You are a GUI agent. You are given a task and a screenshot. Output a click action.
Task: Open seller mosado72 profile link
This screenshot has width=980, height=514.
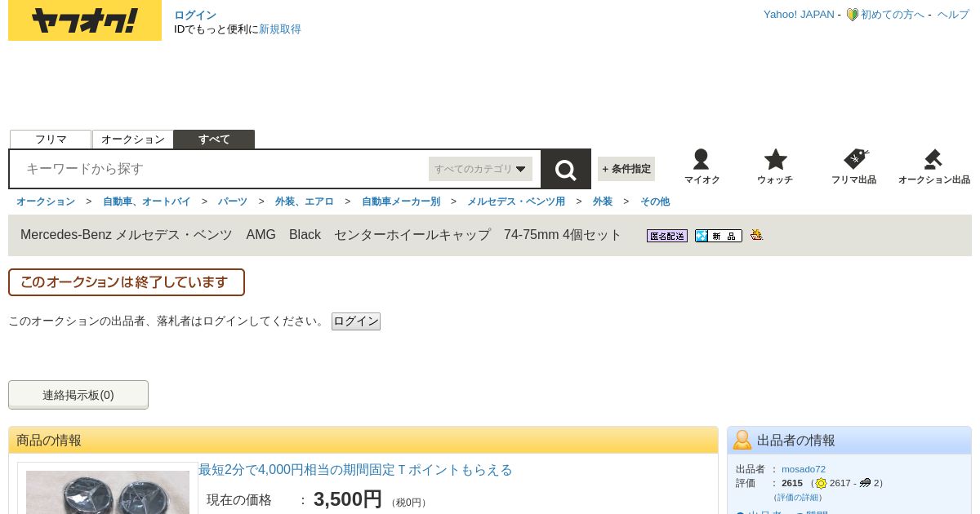804,469
